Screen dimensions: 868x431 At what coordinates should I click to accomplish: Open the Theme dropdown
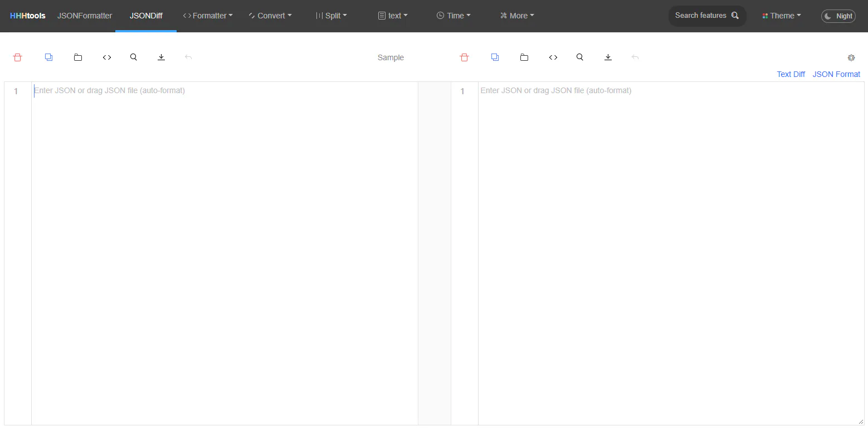[x=781, y=16]
